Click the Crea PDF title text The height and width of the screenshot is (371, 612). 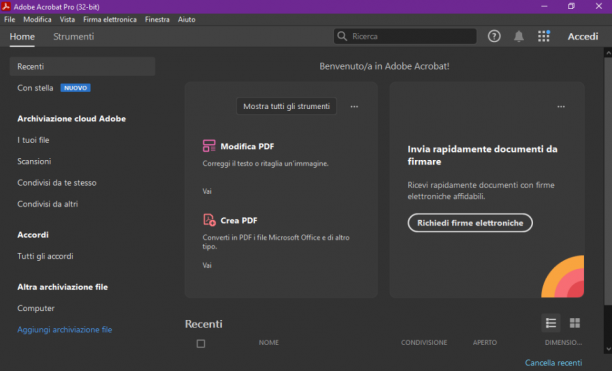239,220
